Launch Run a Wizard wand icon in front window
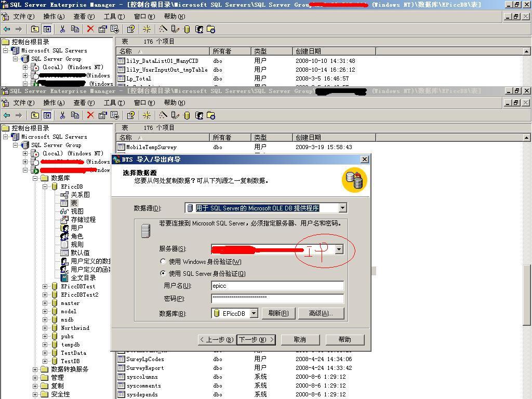 tap(163, 115)
